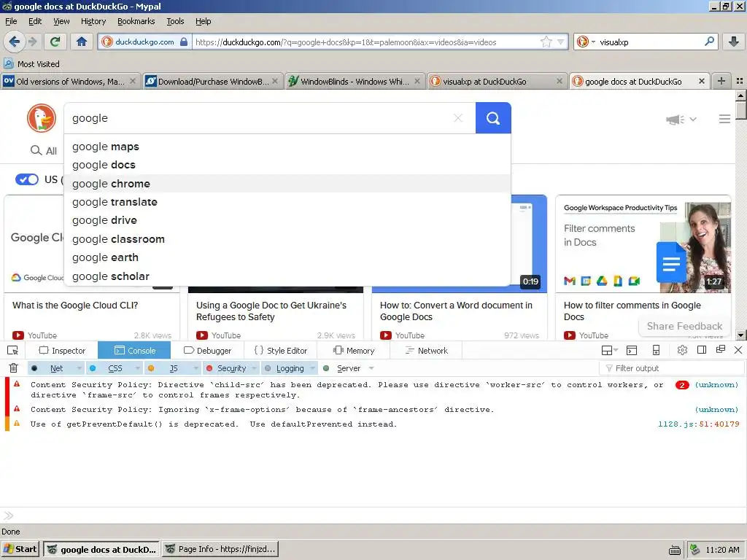Toggle the US region switch
Viewport: 747px width, 560px height.
click(x=27, y=179)
